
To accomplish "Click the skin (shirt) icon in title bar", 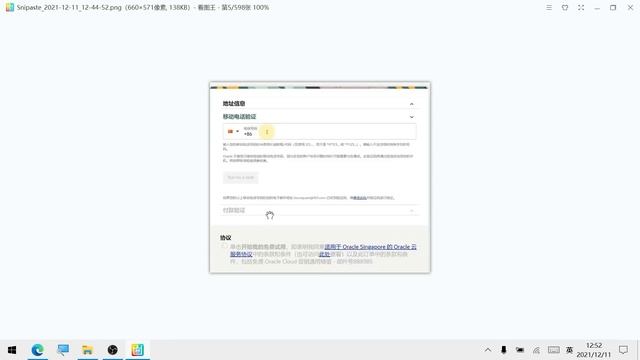I will [x=565, y=7].
